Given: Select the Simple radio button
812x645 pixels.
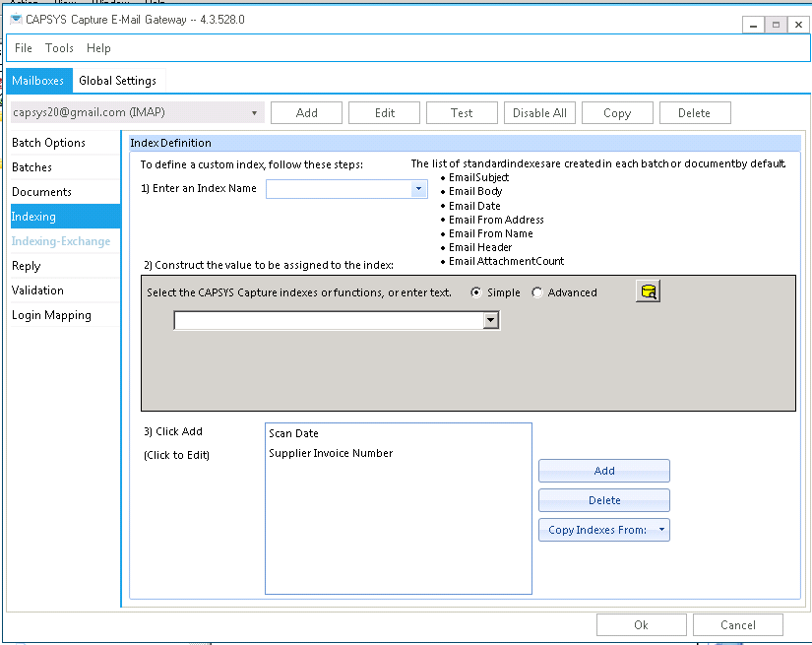Looking at the screenshot, I should coord(476,292).
